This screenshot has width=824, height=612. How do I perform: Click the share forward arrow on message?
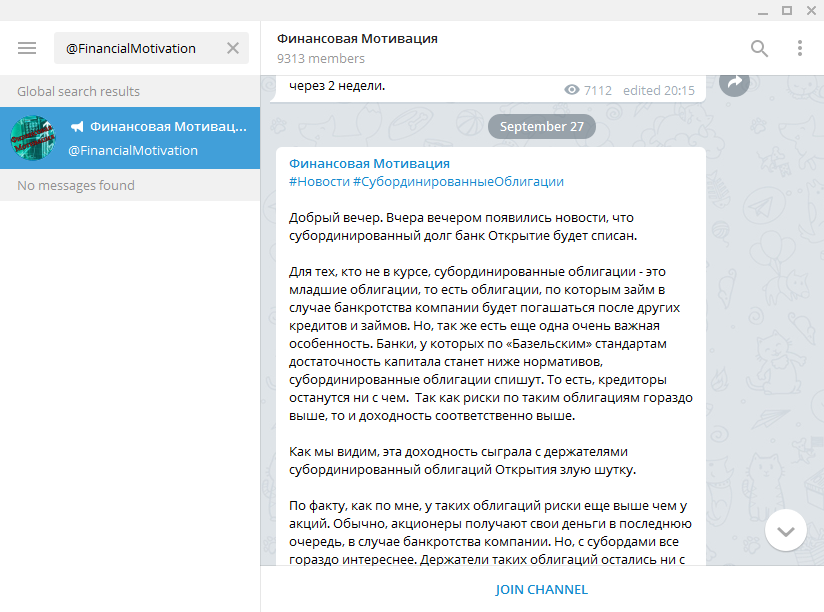click(x=734, y=84)
